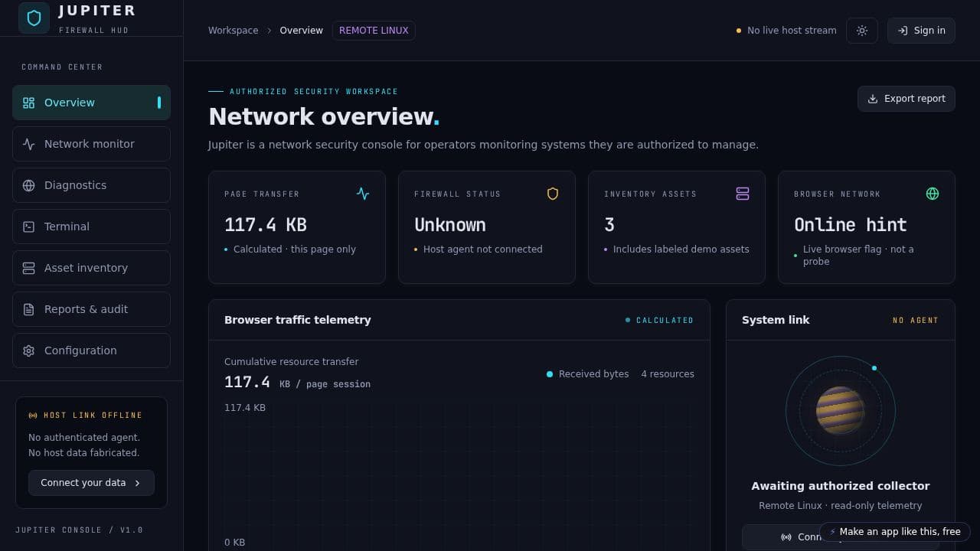
Task: Toggle the light/dark theme sun button
Action: (x=862, y=31)
